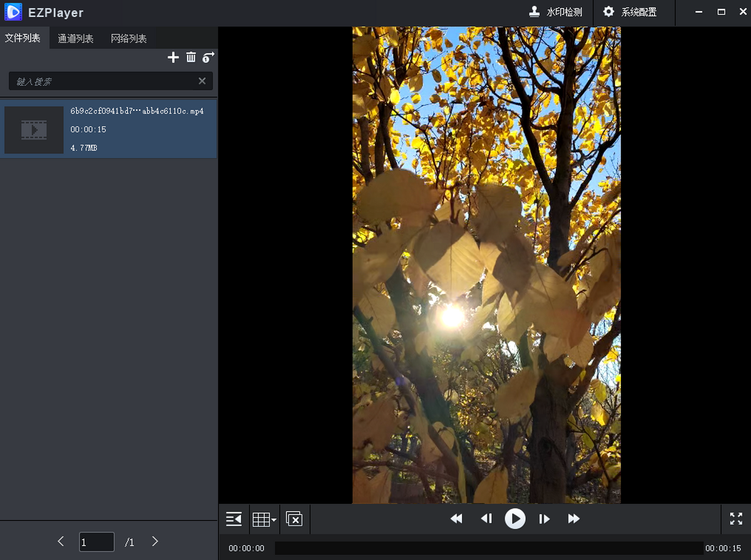This screenshot has width=751, height=560.
Task: Open 水印检测 watermark detection
Action: 556,12
